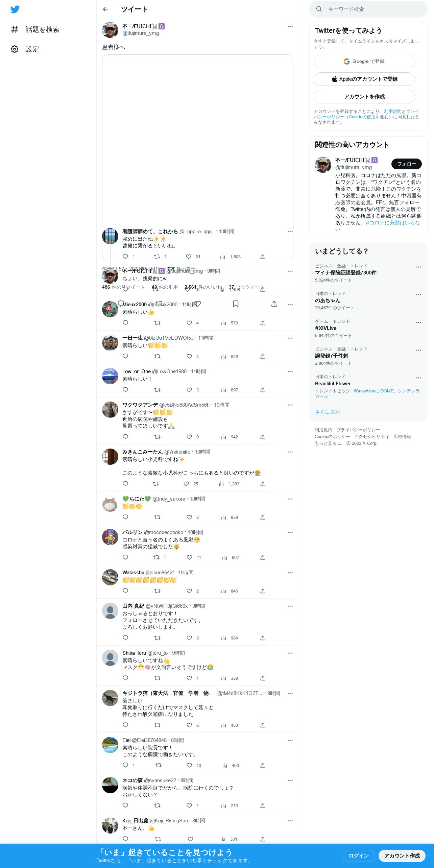Like Eiei's reply
The image size is (434, 868).
(x=189, y=765)
